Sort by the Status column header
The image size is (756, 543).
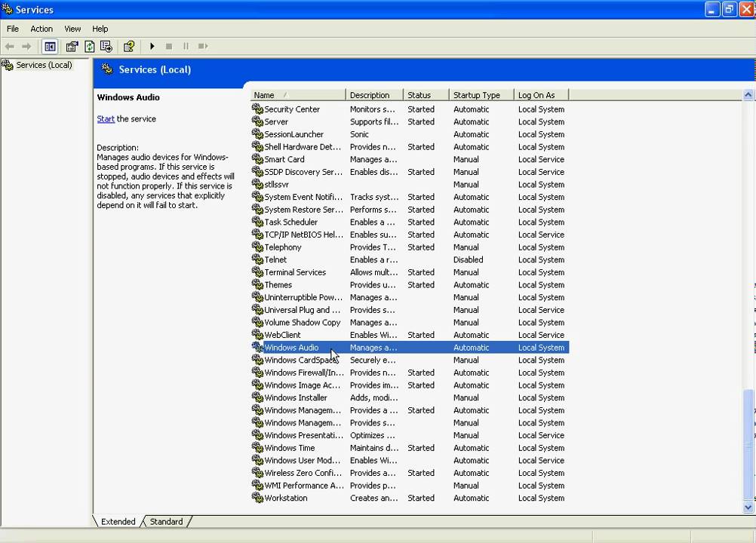[x=426, y=95]
